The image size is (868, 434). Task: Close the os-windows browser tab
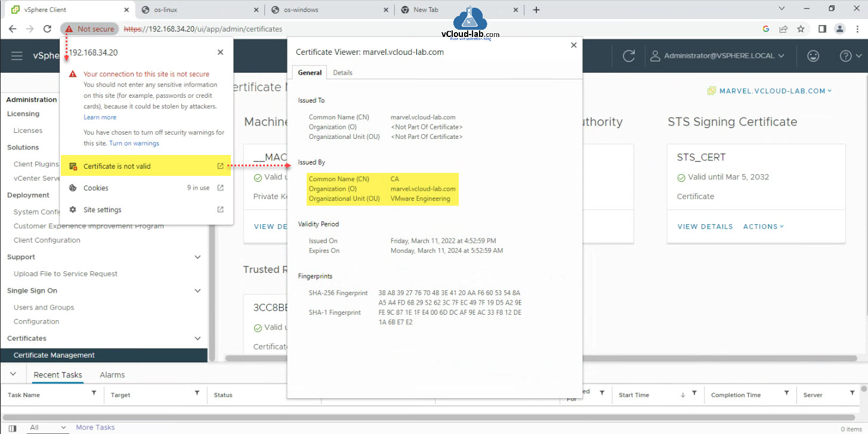pos(387,10)
